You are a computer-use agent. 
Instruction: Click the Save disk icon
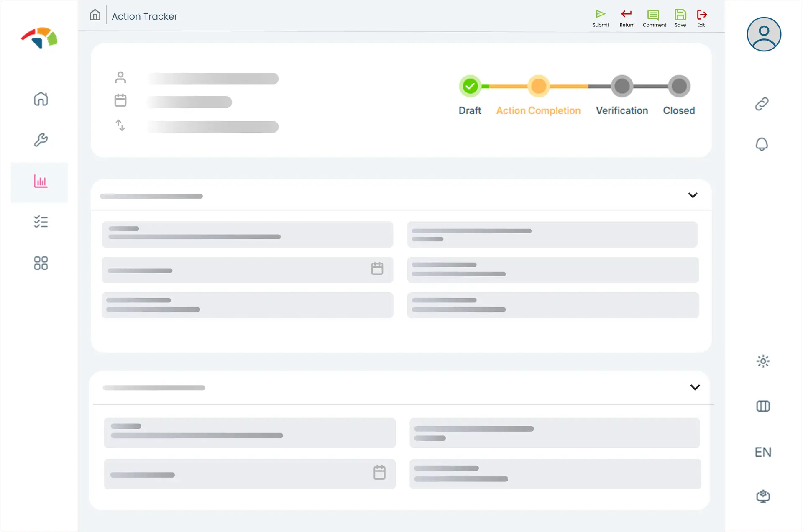tap(680, 15)
